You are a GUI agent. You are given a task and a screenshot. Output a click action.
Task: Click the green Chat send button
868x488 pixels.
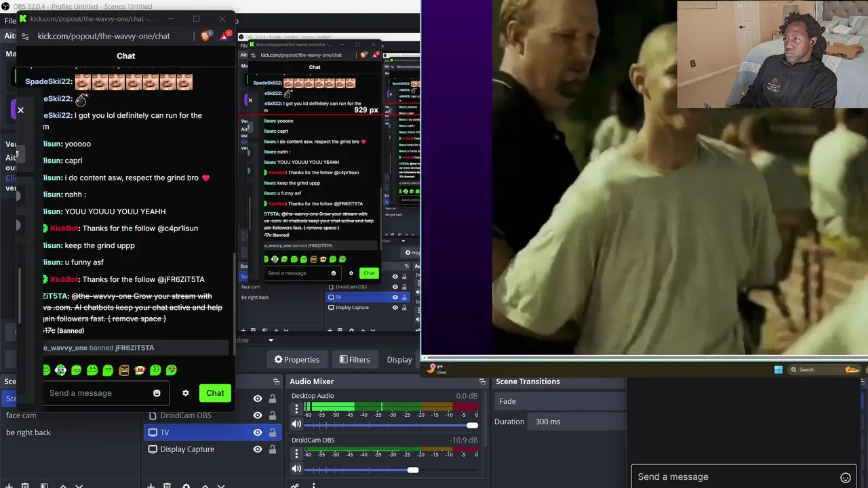point(215,393)
